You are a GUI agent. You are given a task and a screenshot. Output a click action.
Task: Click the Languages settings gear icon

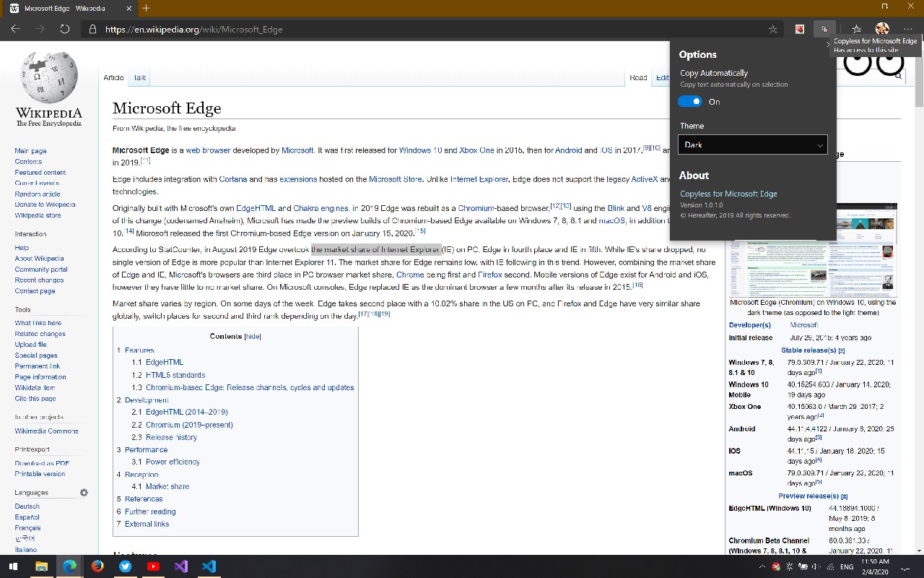(84, 493)
